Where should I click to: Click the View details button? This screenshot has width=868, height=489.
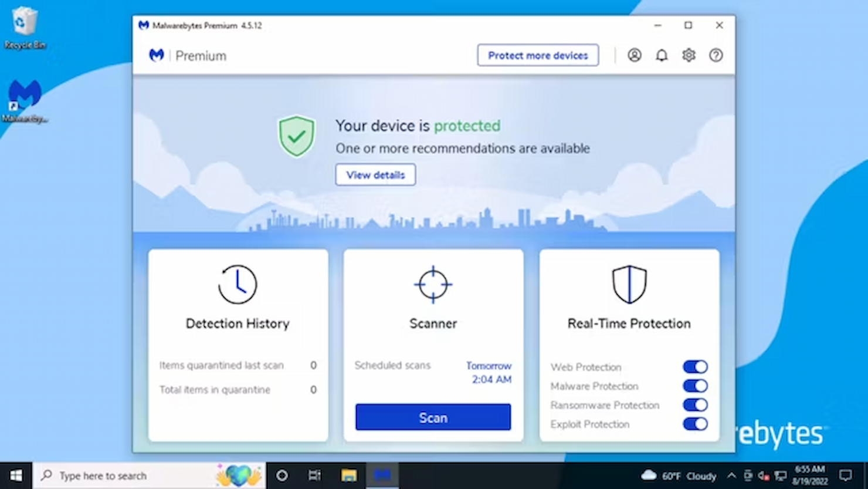tap(375, 175)
